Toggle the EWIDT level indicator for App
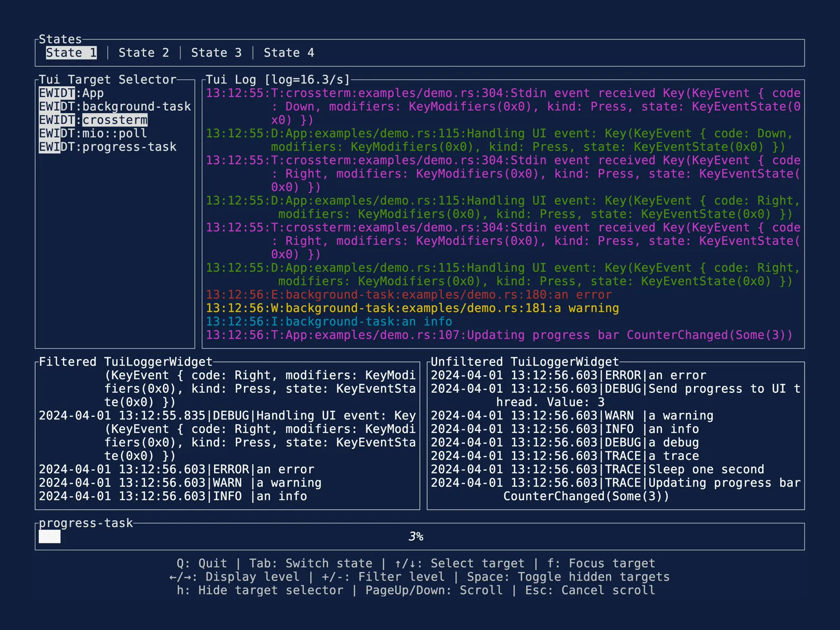This screenshot has height=630, width=840. [x=57, y=93]
